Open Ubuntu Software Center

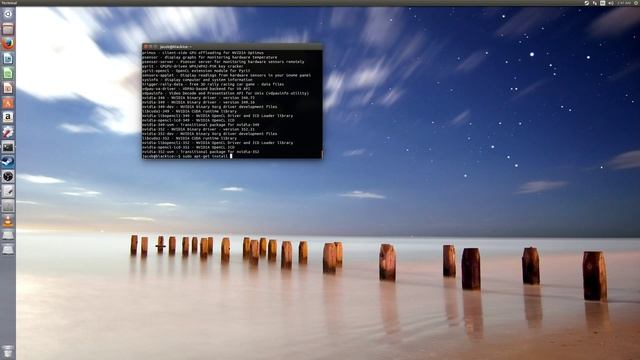point(8,102)
